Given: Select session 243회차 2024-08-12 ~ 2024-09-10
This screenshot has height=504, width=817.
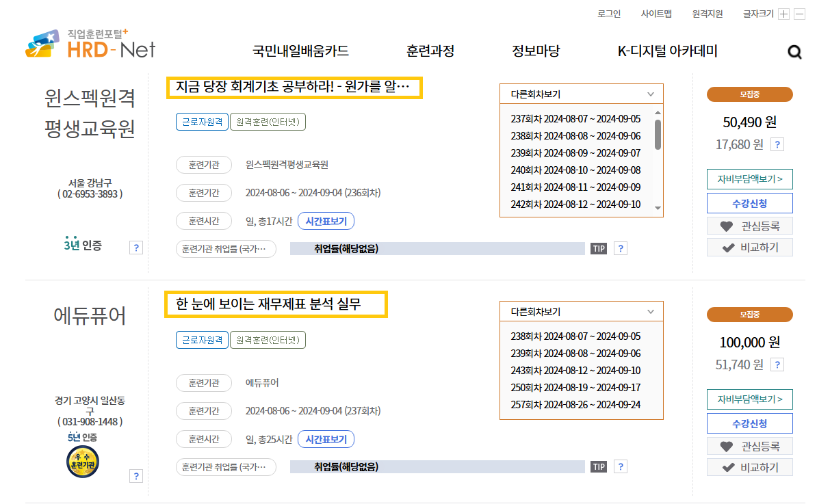Looking at the screenshot, I should pyautogui.click(x=575, y=371).
